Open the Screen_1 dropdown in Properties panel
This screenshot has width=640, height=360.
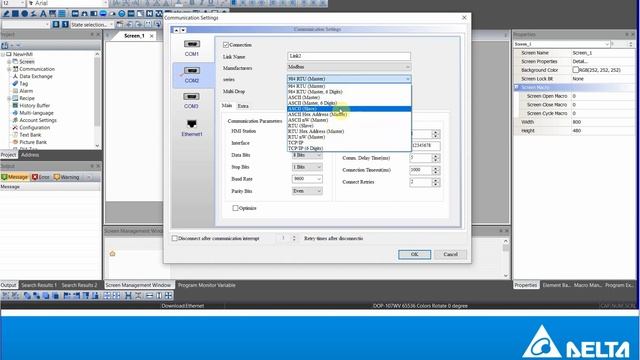click(562, 44)
